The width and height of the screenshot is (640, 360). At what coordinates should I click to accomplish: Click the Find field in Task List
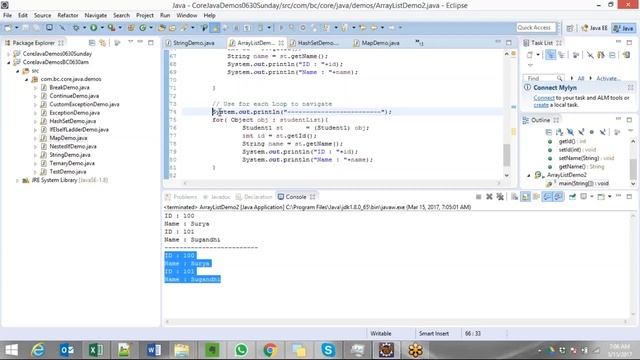tap(543, 78)
